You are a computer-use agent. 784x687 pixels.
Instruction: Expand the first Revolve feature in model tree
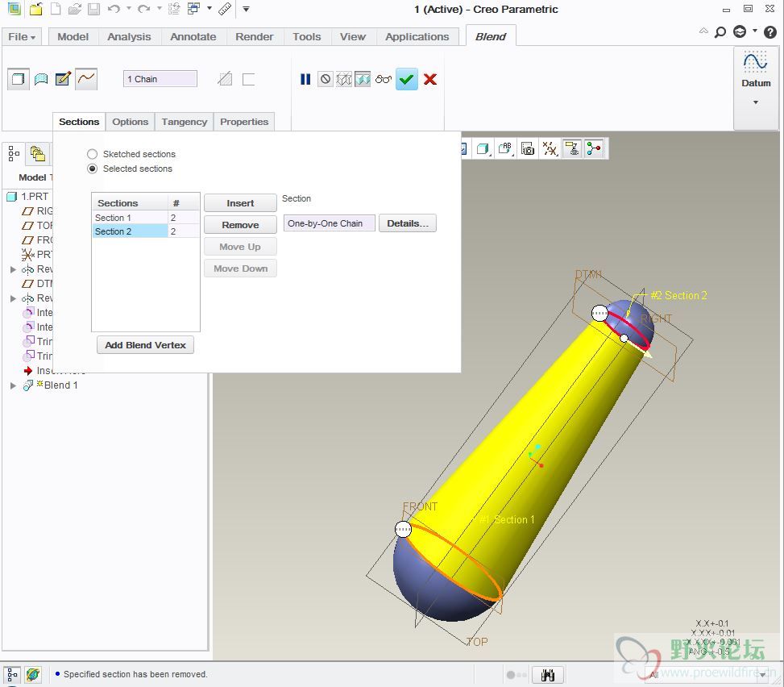(13, 269)
